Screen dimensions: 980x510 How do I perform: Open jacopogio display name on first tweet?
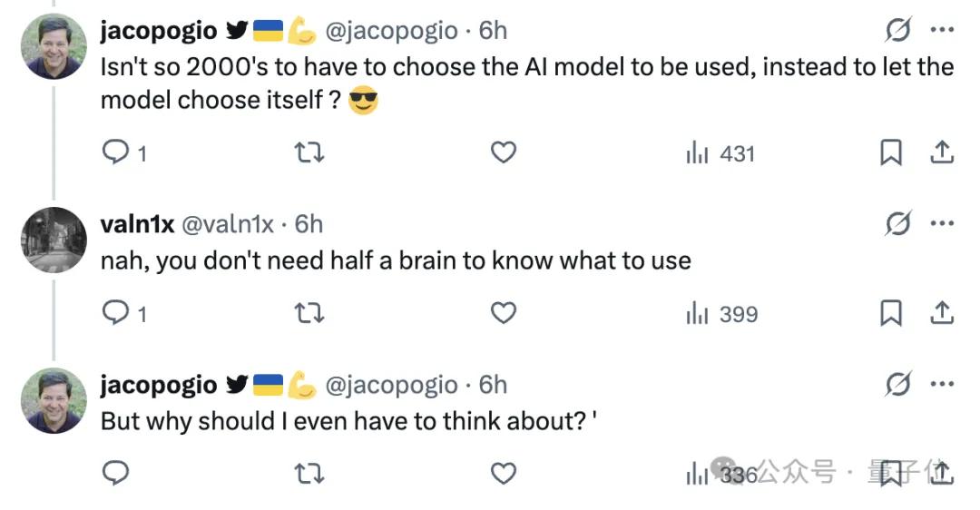click(x=159, y=30)
